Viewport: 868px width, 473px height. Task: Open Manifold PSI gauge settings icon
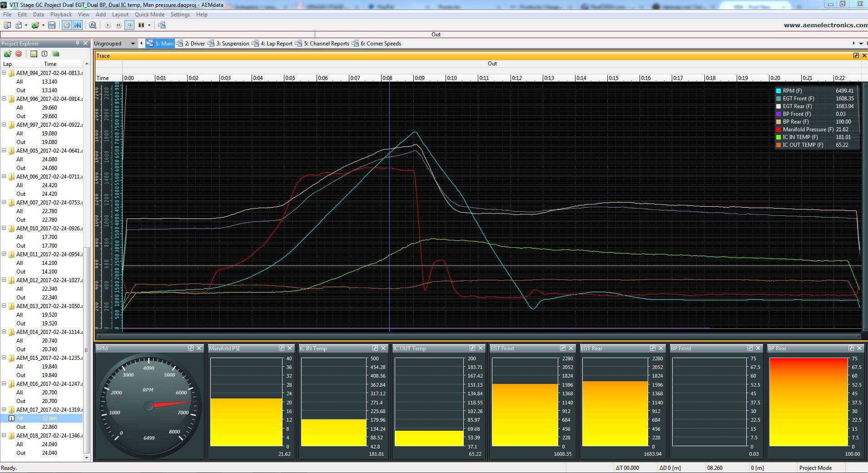click(x=281, y=348)
